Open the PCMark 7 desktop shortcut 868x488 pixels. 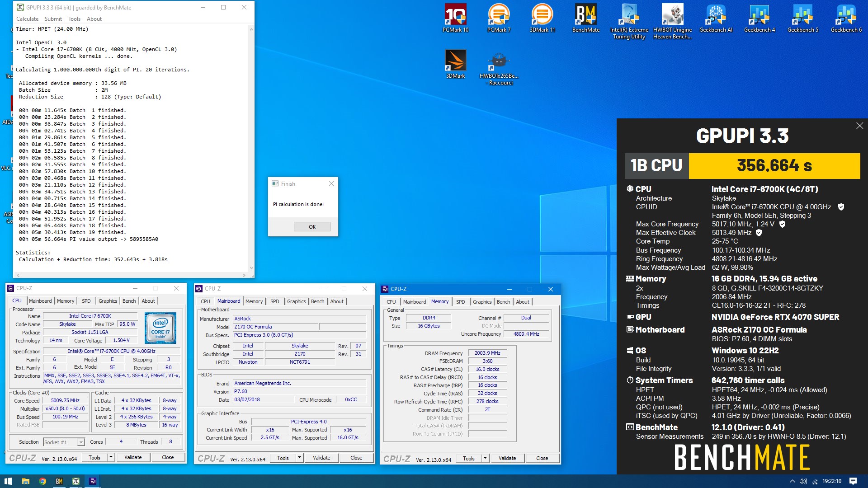click(499, 18)
